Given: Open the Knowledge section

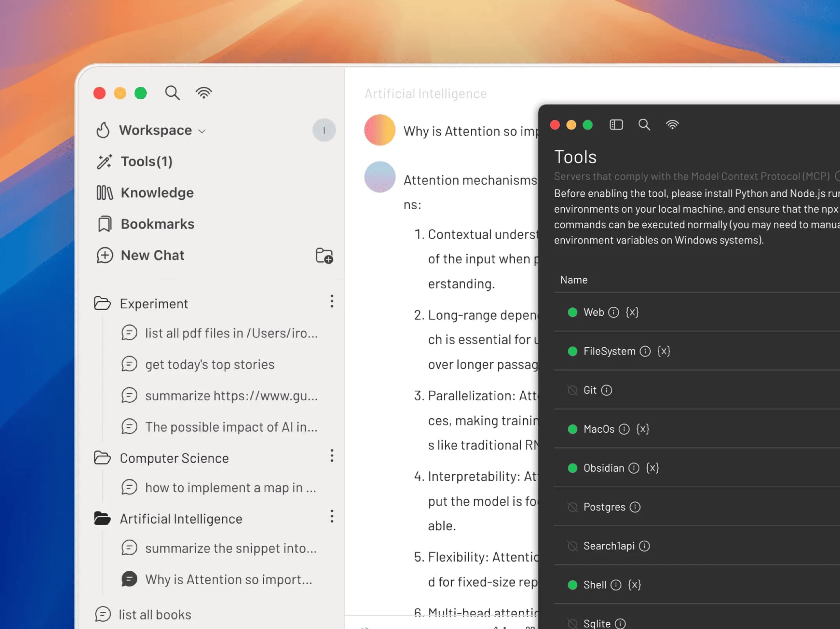Looking at the screenshot, I should [x=157, y=193].
